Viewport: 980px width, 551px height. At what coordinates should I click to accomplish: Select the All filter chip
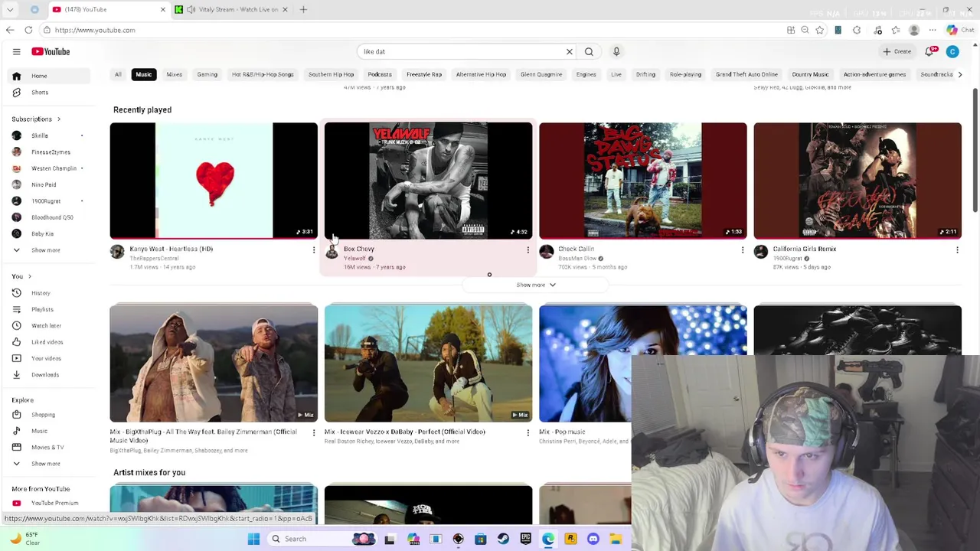pyautogui.click(x=118, y=74)
